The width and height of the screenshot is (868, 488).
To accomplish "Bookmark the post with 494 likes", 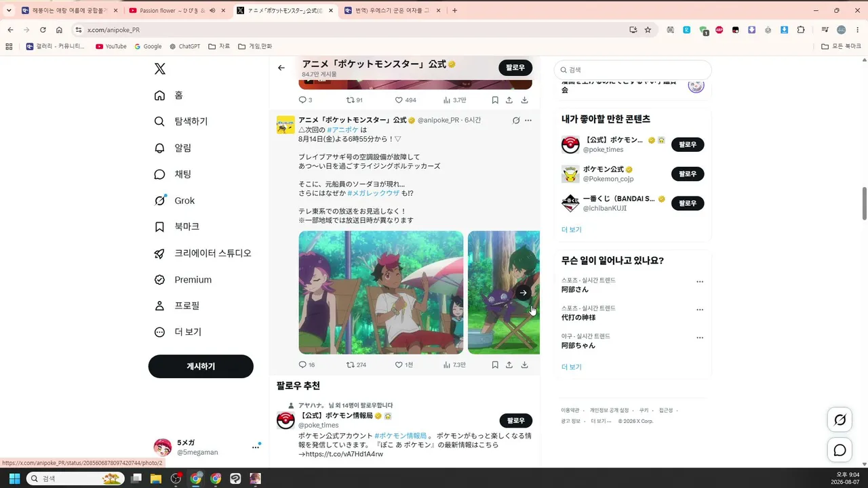I will point(495,100).
